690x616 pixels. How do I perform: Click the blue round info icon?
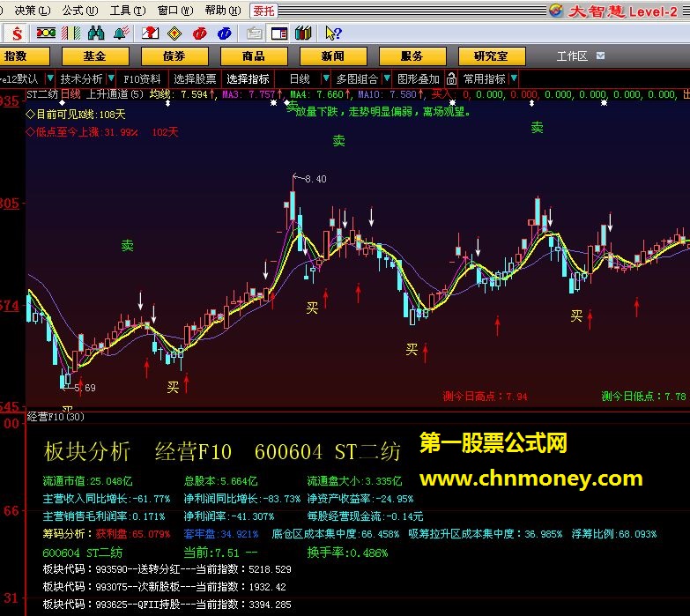(225, 33)
